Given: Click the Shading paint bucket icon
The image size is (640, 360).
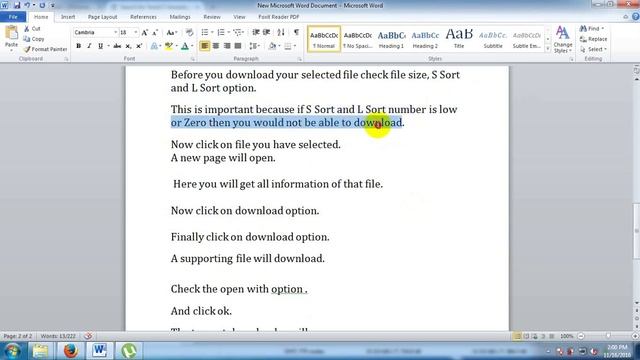Looking at the screenshot, I should point(272,46).
